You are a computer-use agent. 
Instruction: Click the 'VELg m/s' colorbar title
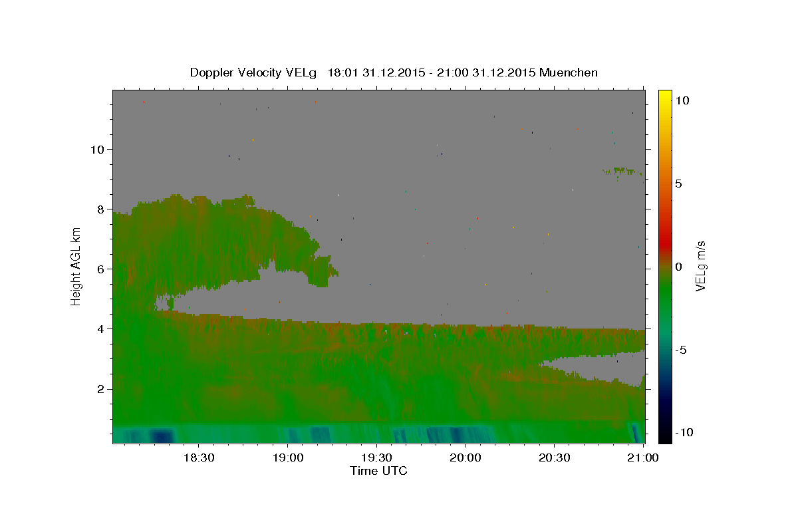point(701,266)
